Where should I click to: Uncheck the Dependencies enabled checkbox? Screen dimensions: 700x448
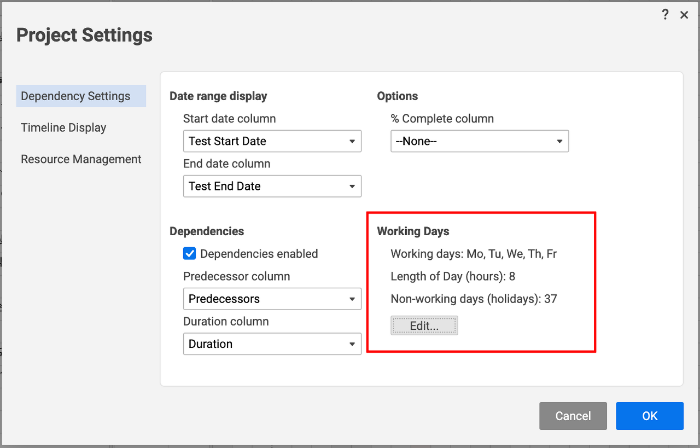coord(190,254)
